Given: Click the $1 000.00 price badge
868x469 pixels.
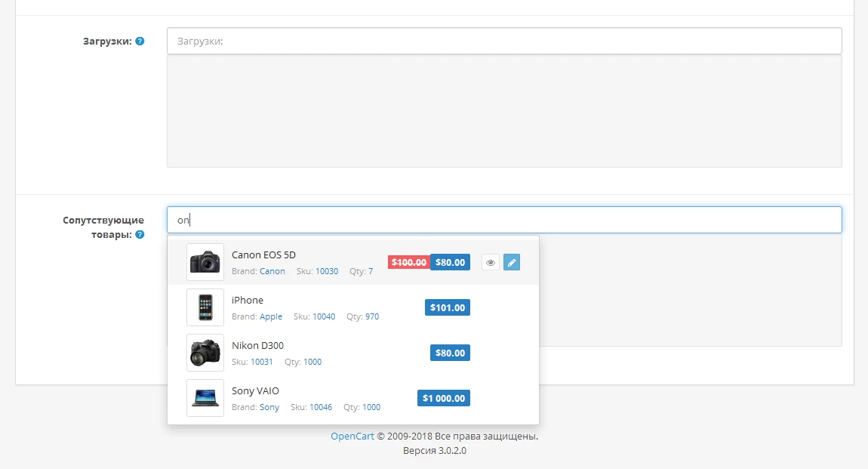Looking at the screenshot, I should (443, 398).
